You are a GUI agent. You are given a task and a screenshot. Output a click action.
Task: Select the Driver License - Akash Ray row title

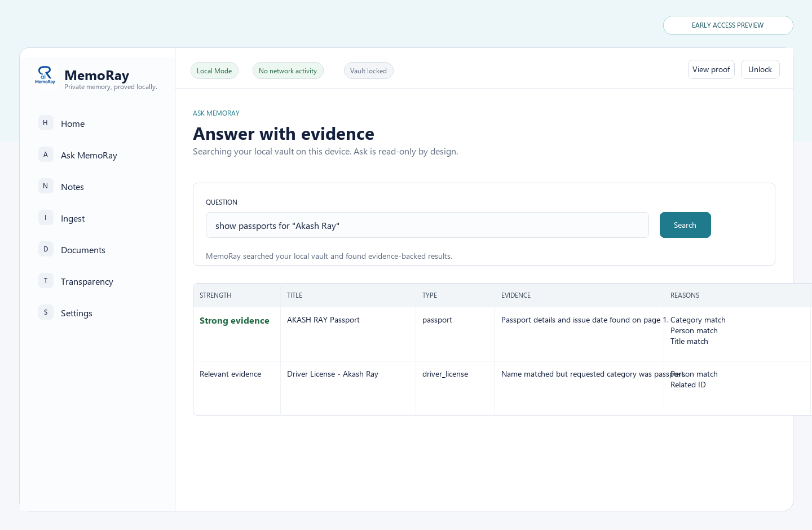click(333, 374)
